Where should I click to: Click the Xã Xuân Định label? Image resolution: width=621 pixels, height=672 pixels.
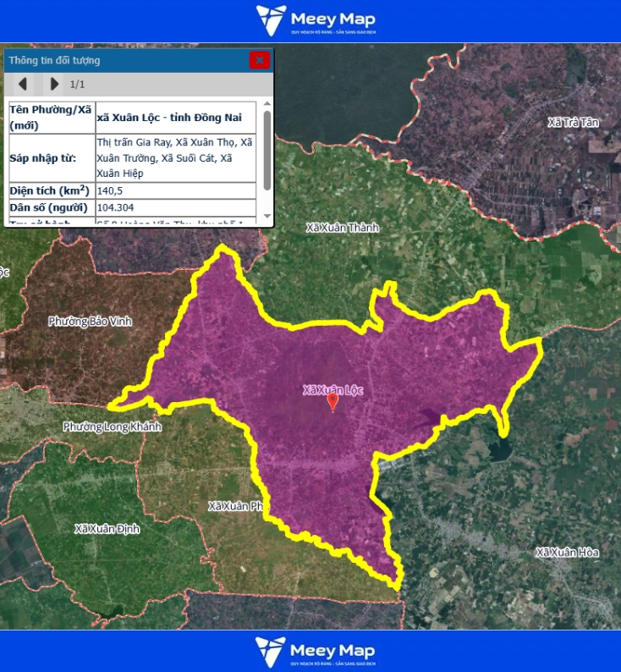[x=107, y=529]
